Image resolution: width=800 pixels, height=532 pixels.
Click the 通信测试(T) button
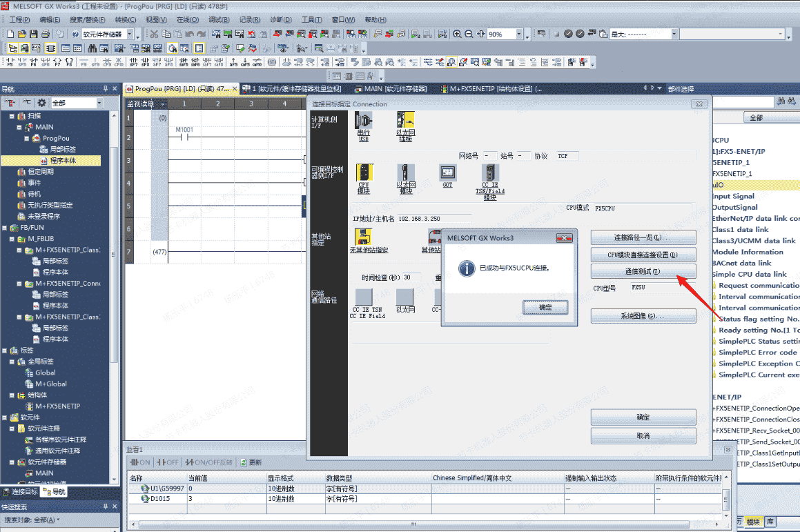(643, 271)
